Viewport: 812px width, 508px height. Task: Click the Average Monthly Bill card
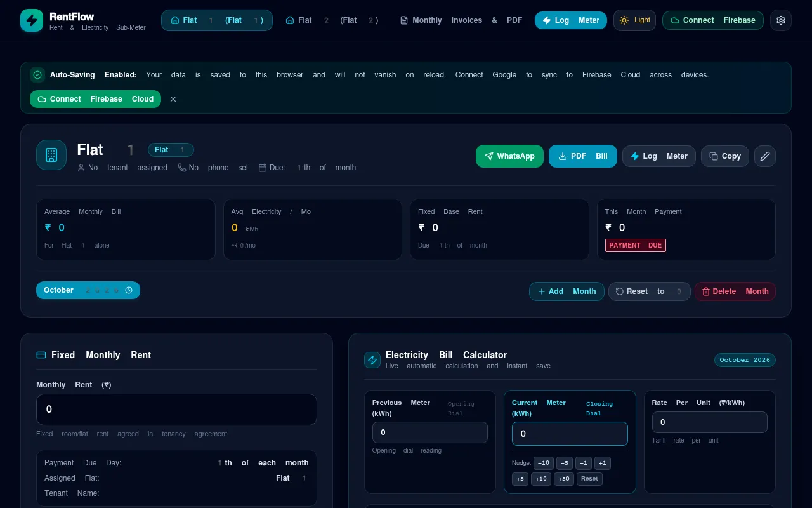[126, 229]
